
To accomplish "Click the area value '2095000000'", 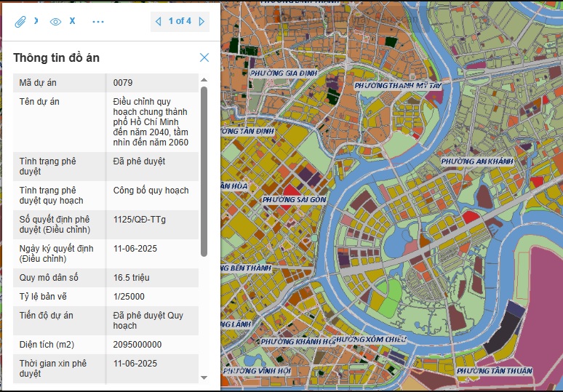I will 137,345.
